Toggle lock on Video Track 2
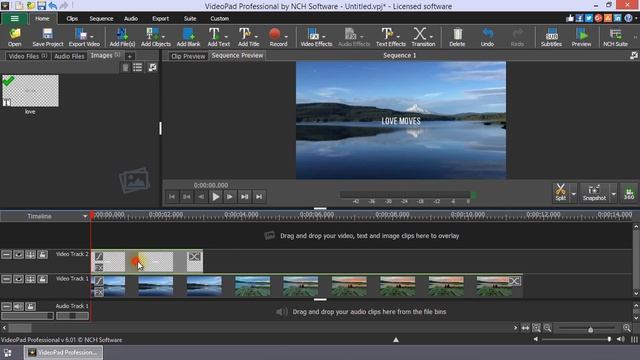 pyautogui.click(x=42, y=255)
